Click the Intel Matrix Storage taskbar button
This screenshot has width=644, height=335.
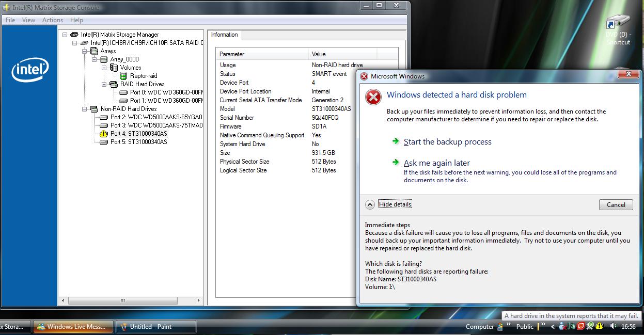click(x=15, y=327)
